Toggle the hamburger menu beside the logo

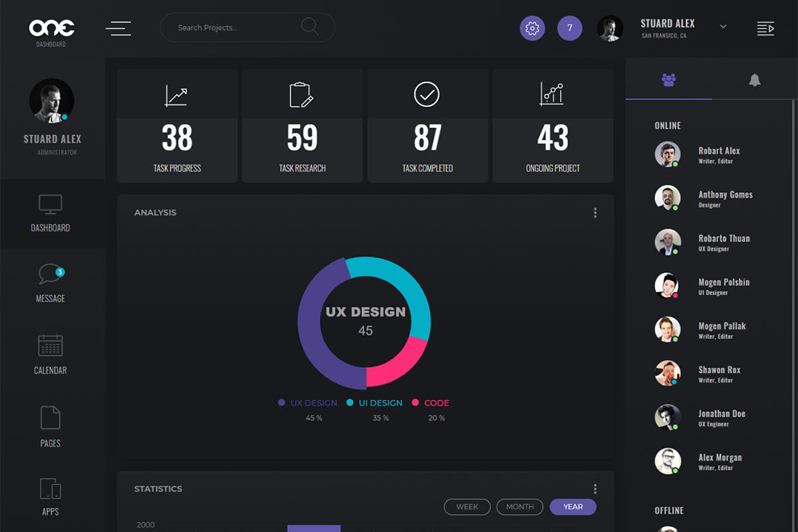(118, 29)
